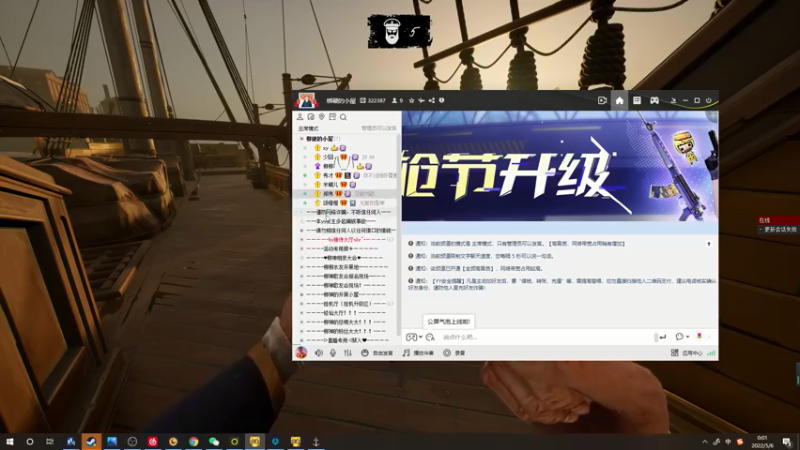Open the video live icon in YY title bar
This screenshot has height=450, width=800.
point(602,101)
